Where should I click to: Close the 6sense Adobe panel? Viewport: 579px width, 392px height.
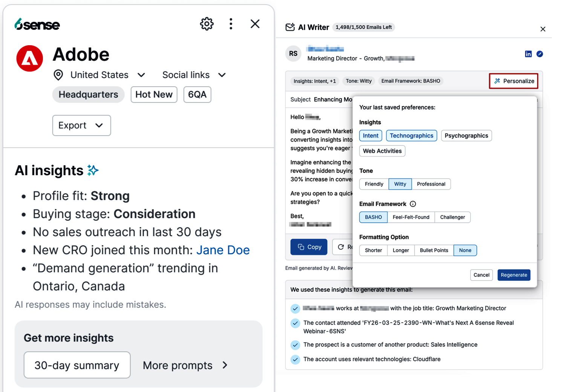[255, 24]
